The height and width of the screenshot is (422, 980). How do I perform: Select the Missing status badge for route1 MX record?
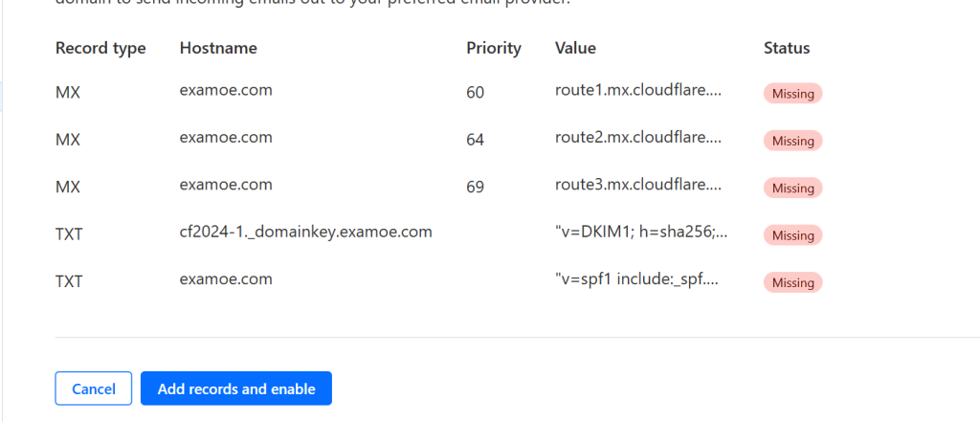point(792,94)
